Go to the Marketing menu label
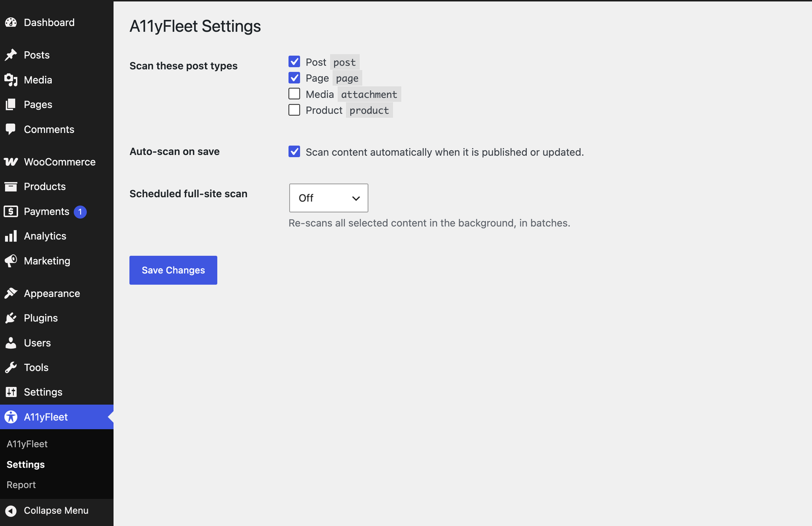Screen dimensions: 812x526 click(x=47, y=261)
